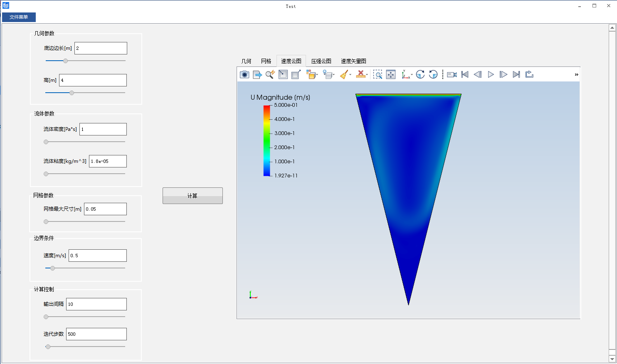Viewport: 617px width, 364px height.
Task: Expand the toolbar overflow chevron
Action: (576, 75)
